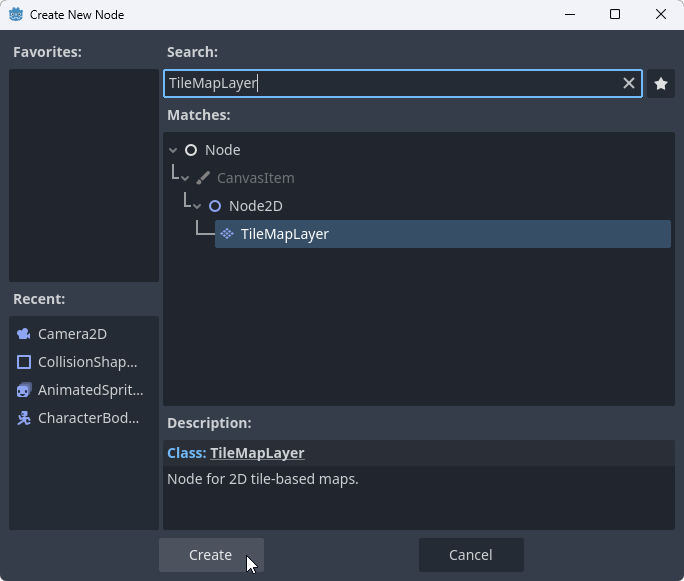Maximize the Create New Node window
This screenshot has width=684, height=581.
[615, 15]
